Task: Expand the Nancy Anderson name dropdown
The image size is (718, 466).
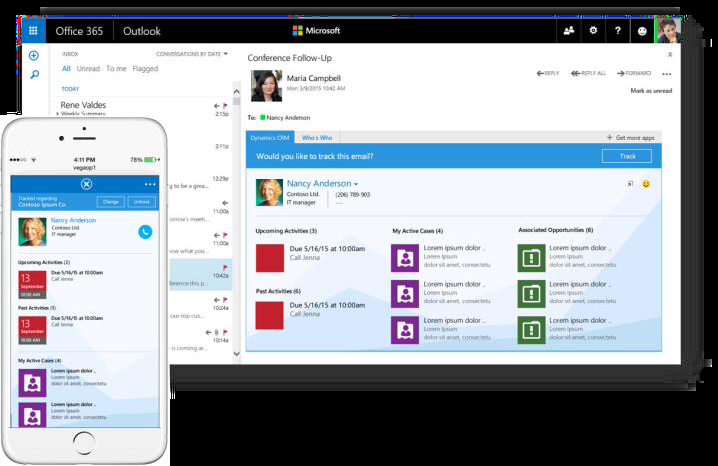Action: coord(356,184)
